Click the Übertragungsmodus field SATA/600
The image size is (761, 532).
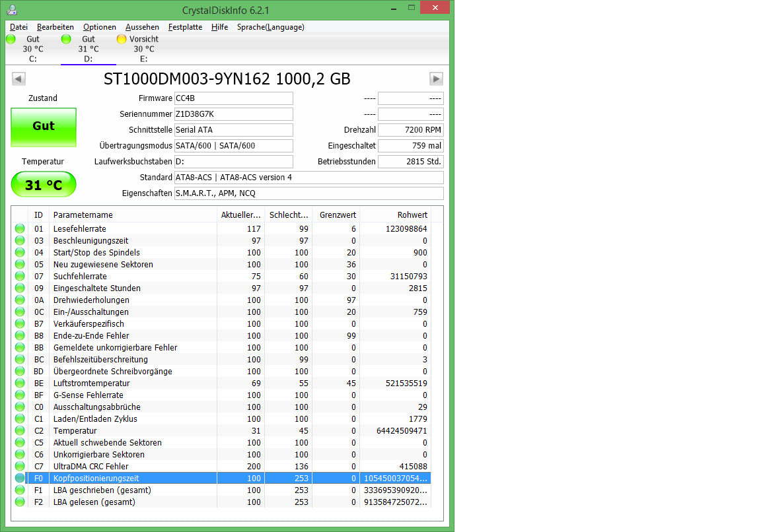[233, 146]
